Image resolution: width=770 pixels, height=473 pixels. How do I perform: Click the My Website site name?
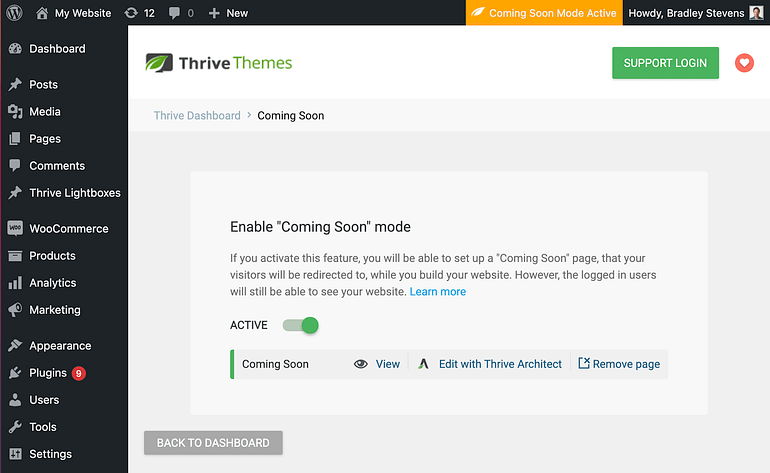click(83, 13)
